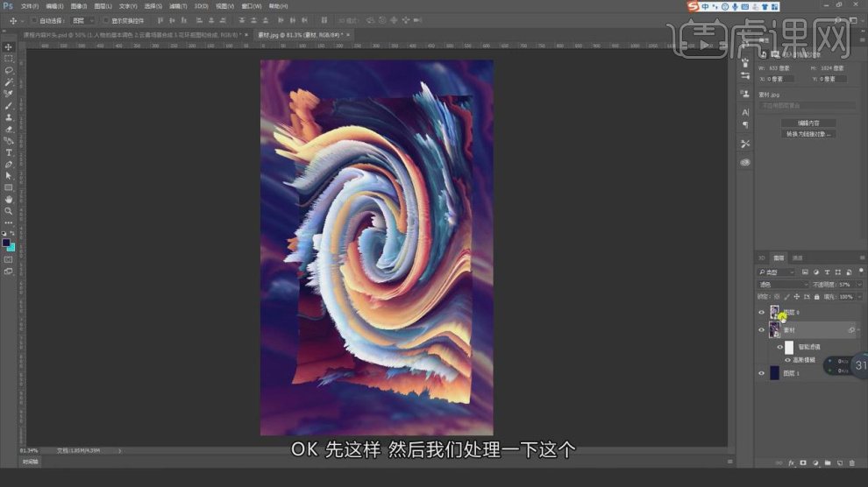Add a layer mask from the panel bottom
Viewport: 868px width, 487px height.
pos(803,462)
